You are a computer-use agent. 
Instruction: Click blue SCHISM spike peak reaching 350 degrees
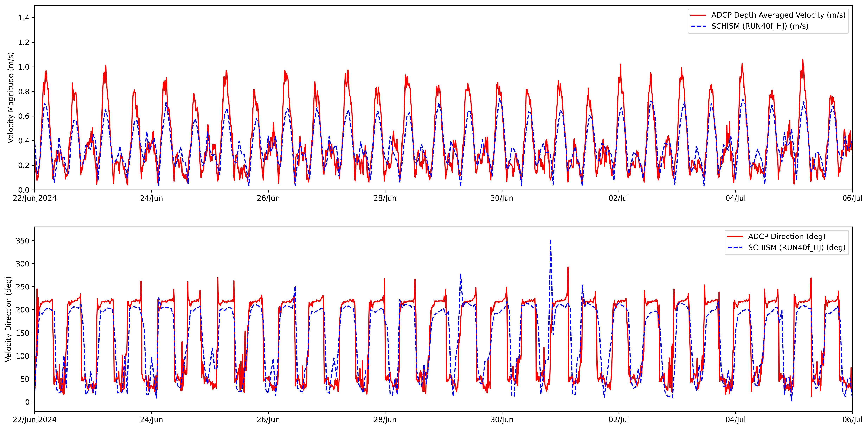pos(551,240)
